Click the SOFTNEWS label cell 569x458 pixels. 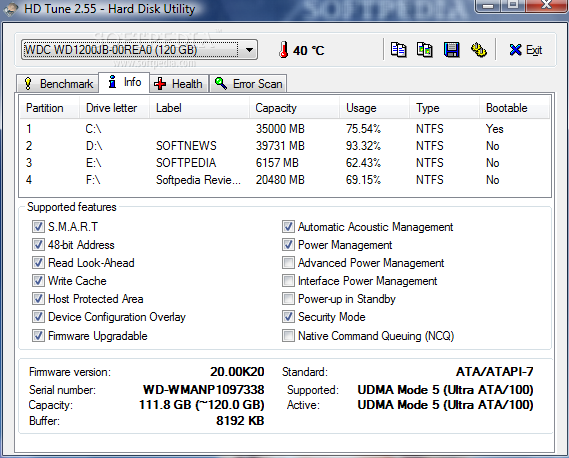(186, 146)
